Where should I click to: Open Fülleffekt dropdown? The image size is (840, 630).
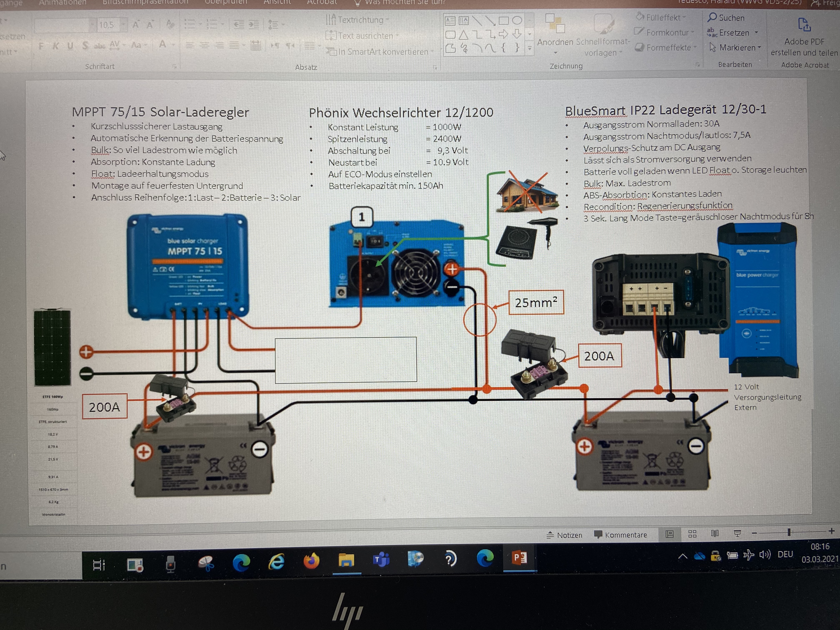pyautogui.click(x=661, y=17)
